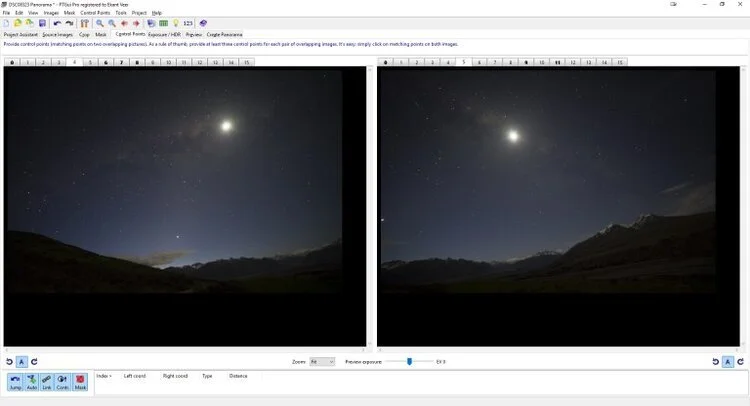Rotate left image counterclockwise
This screenshot has height=406, width=750.
[x=9, y=362]
